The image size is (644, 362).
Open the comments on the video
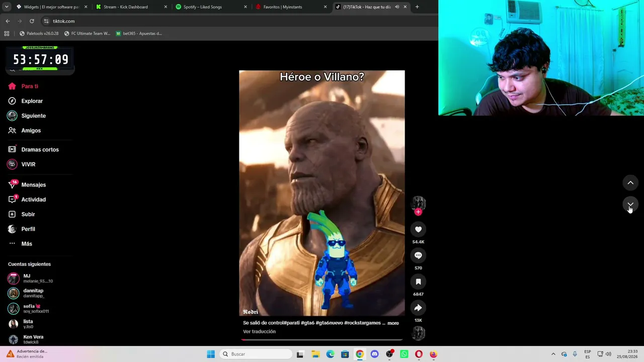coord(418,255)
